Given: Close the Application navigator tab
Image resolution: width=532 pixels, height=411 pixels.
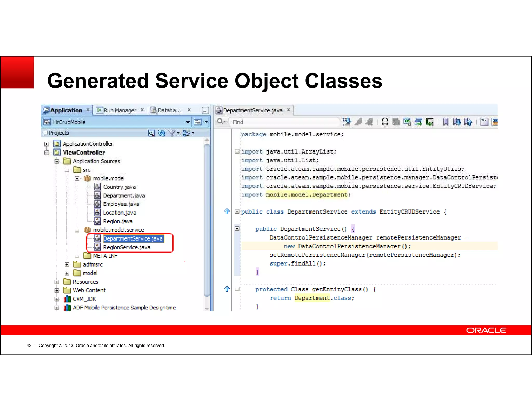Looking at the screenshot, I should 88,110.
